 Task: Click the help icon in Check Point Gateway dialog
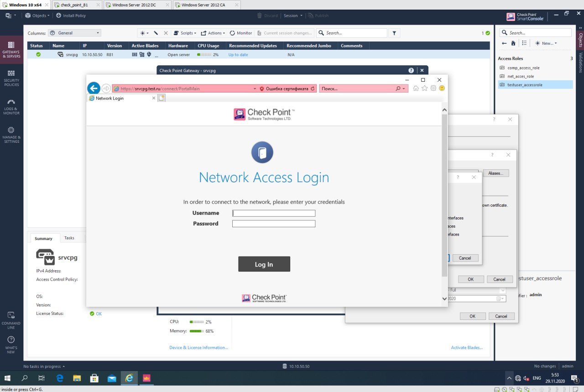[x=411, y=71]
